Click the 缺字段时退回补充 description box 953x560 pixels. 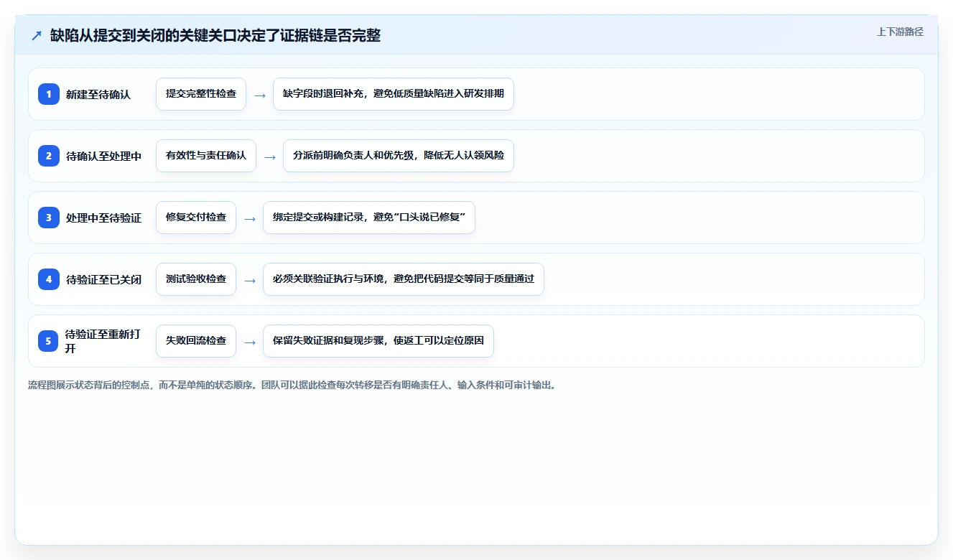394,94
